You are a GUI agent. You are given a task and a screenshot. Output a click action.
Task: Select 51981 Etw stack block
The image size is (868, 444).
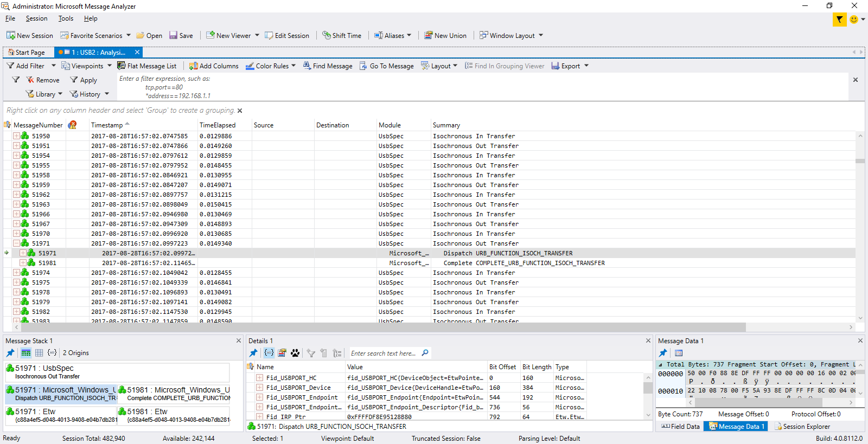174,415
